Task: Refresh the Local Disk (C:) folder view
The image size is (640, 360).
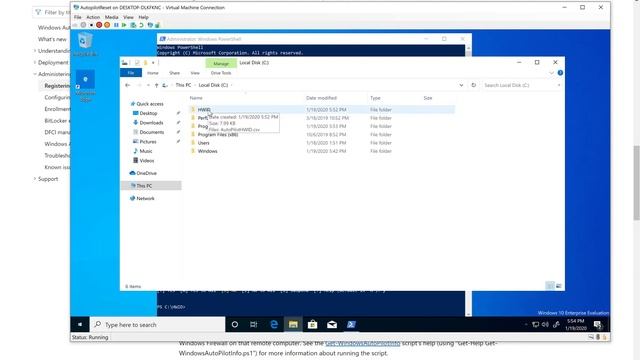Action: pyautogui.click(x=473, y=85)
